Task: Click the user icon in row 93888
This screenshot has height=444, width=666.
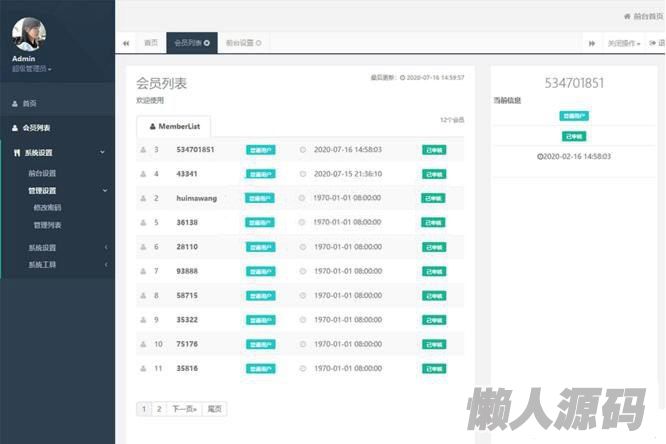Action: (143, 271)
